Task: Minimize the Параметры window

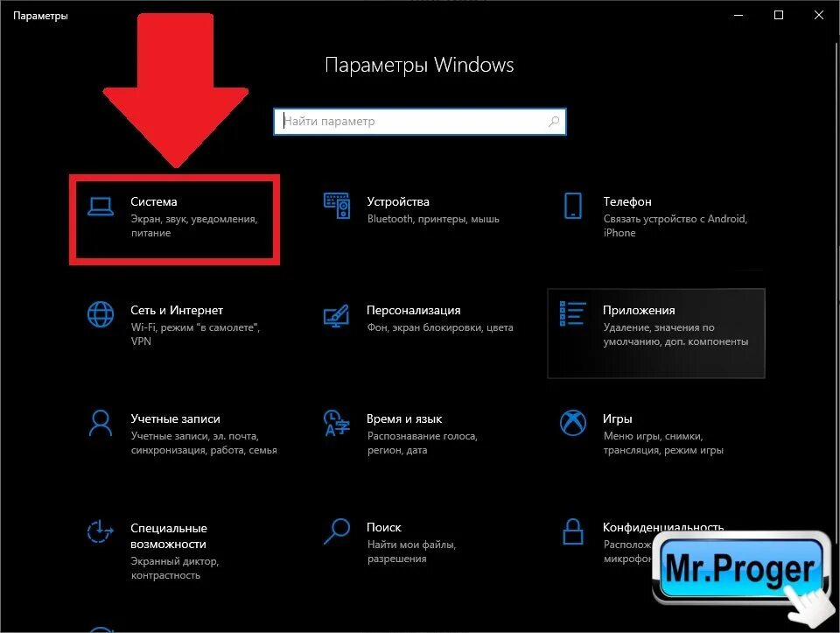Action: [738, 15]
